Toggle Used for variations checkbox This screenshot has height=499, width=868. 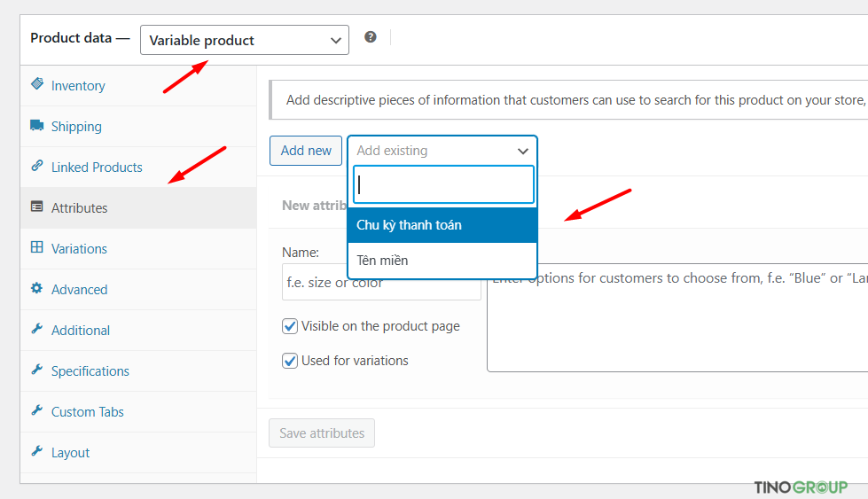(290, 361)
